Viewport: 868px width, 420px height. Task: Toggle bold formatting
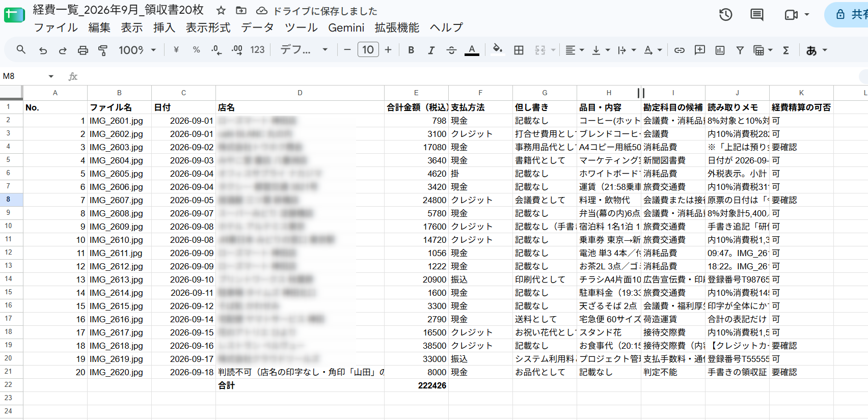[x=411, y=50]
